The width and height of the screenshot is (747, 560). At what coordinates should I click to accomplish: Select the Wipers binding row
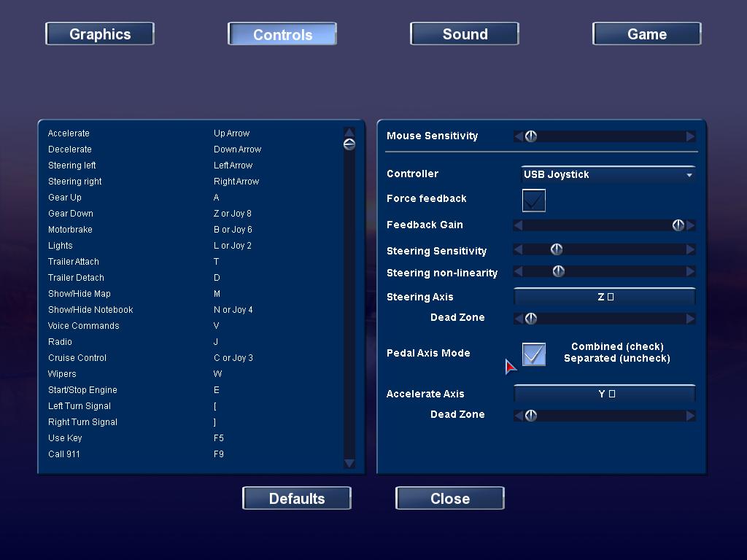193,374
